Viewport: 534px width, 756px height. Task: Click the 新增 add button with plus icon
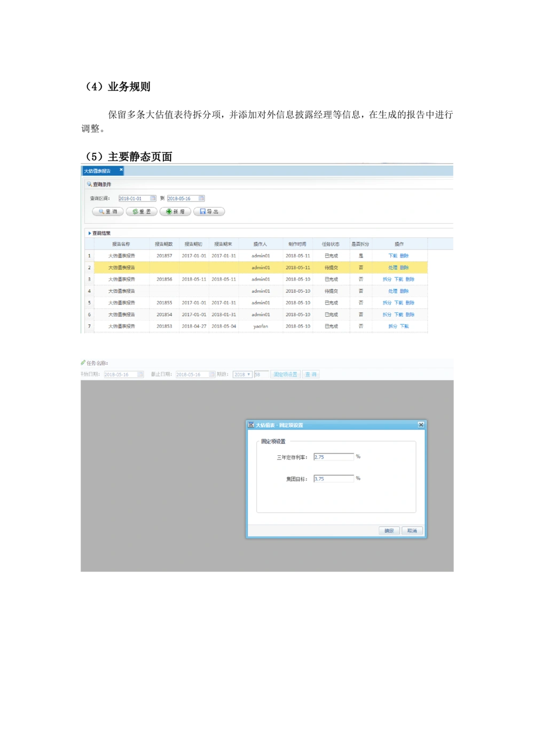pos(175,212)
